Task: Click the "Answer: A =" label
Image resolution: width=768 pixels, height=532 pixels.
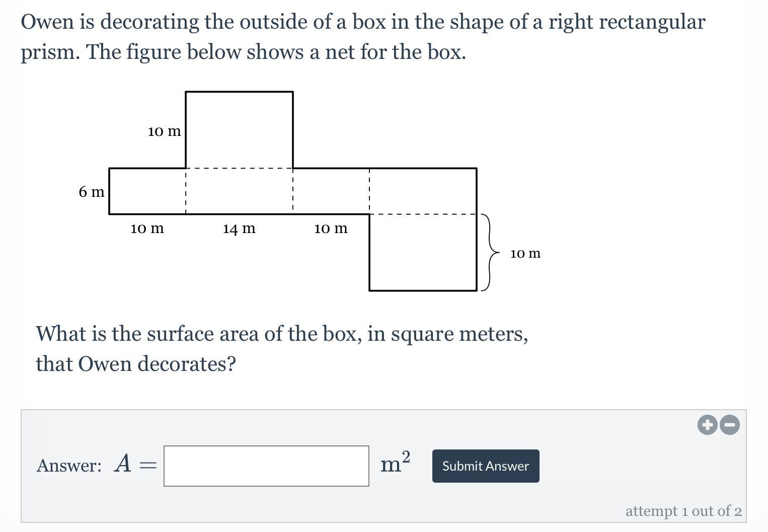Action: pos(96,465)
